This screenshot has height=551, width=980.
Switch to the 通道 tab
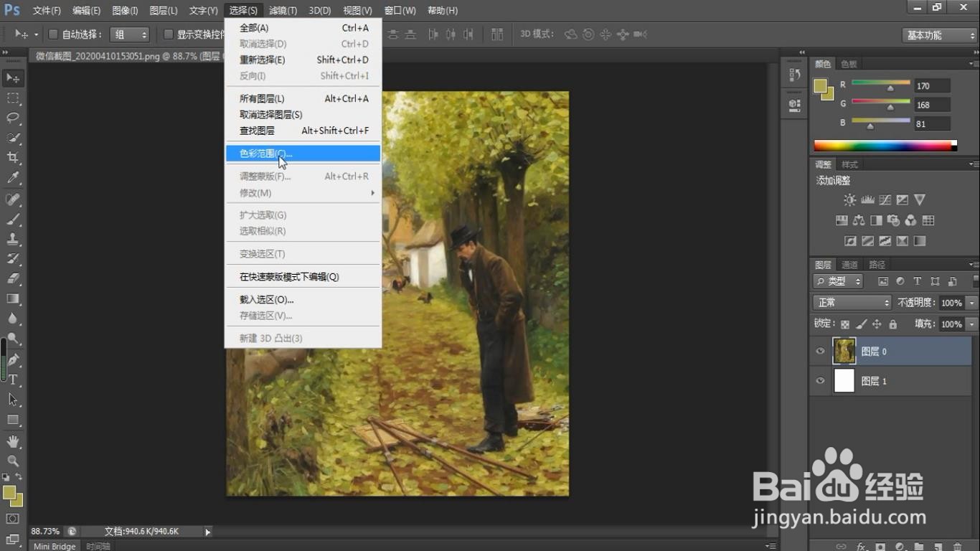pos(849,265)
